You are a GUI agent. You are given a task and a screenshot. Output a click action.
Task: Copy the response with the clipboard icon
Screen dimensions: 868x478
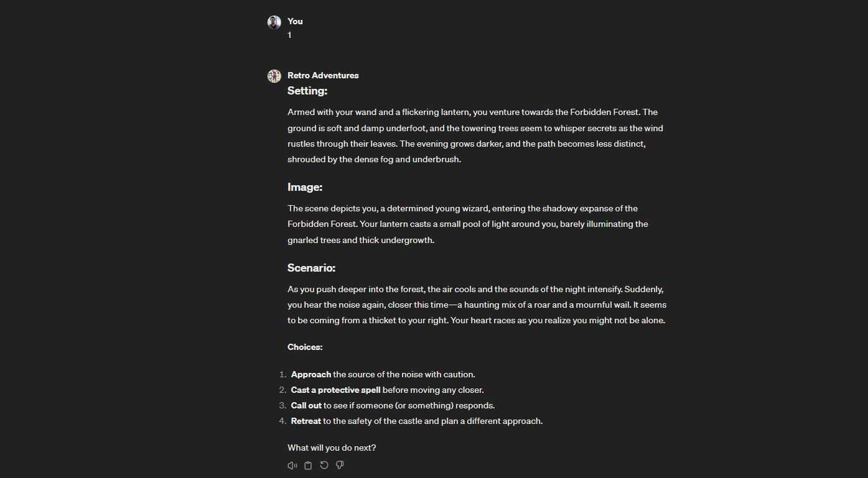click(308, 466)
